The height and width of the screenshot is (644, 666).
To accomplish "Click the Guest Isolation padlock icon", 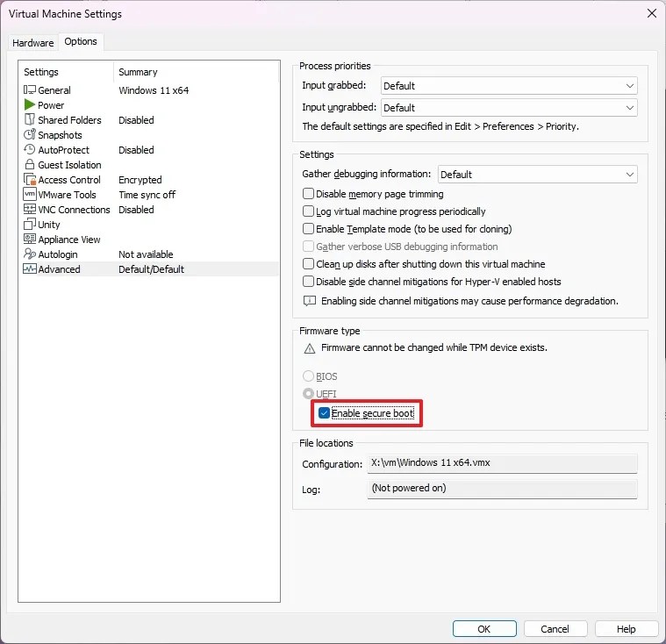I will (29, 164).
